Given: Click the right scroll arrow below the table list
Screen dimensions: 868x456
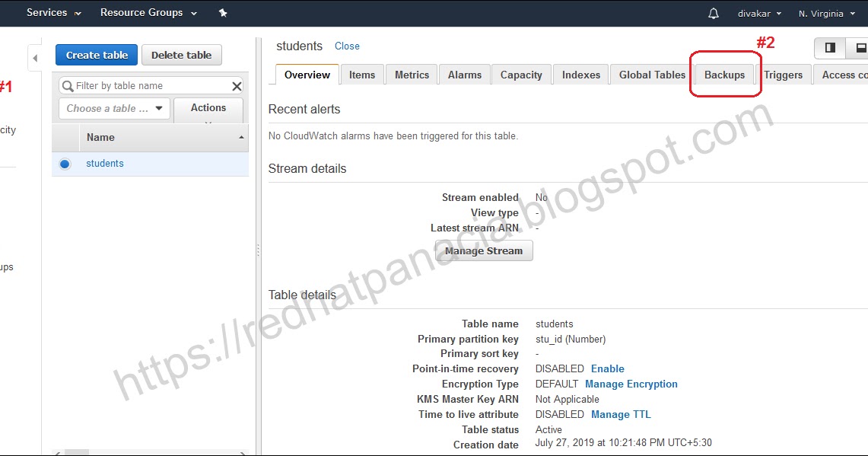Looking at the screenshot, I should [243, 451].
